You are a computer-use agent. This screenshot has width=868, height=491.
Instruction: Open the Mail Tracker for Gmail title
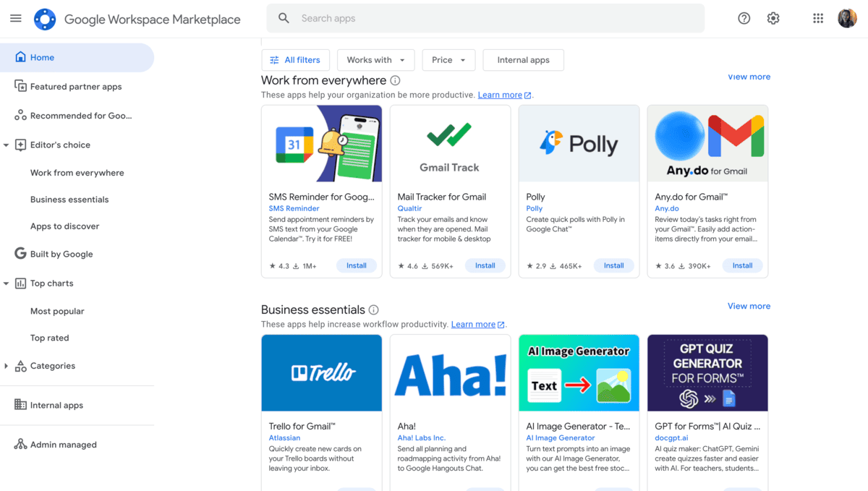(442, 197)
